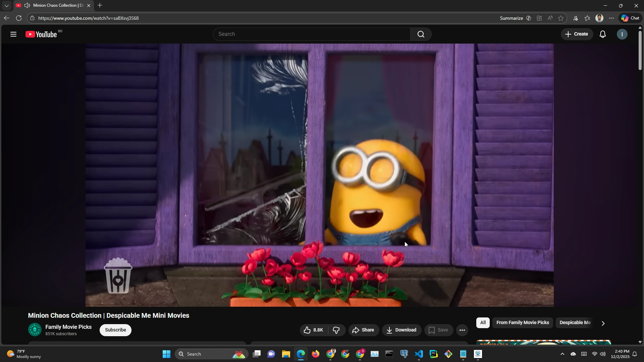Click the Download video button

(x=401, y=330)
